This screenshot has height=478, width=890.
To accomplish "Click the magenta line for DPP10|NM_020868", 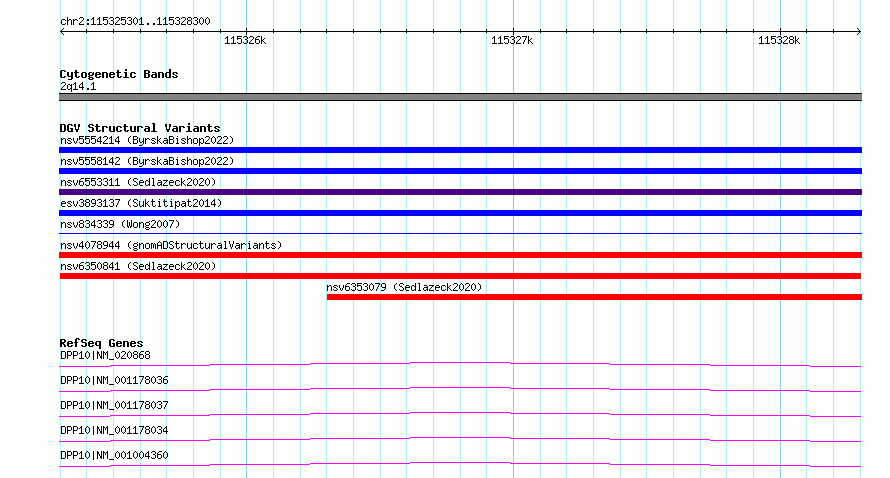I will click(x=460, y=364).
